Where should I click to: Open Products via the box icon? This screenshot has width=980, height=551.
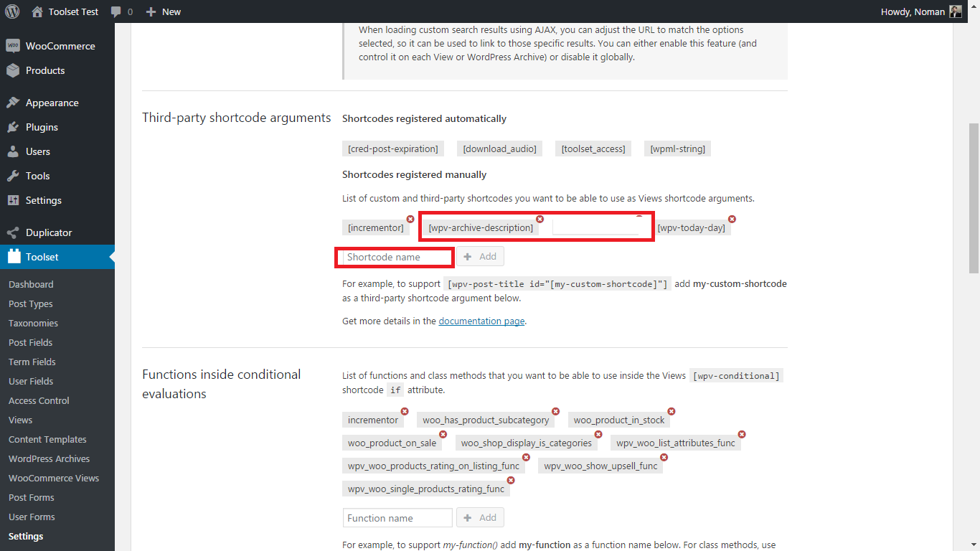[13, 70]
